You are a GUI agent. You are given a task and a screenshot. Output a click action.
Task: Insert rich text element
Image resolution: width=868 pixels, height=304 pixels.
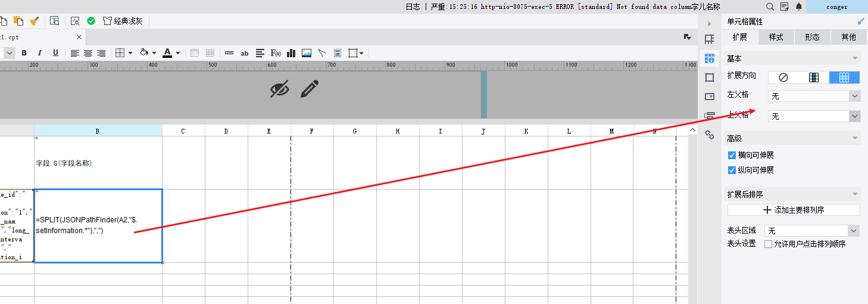pos(260,53)
